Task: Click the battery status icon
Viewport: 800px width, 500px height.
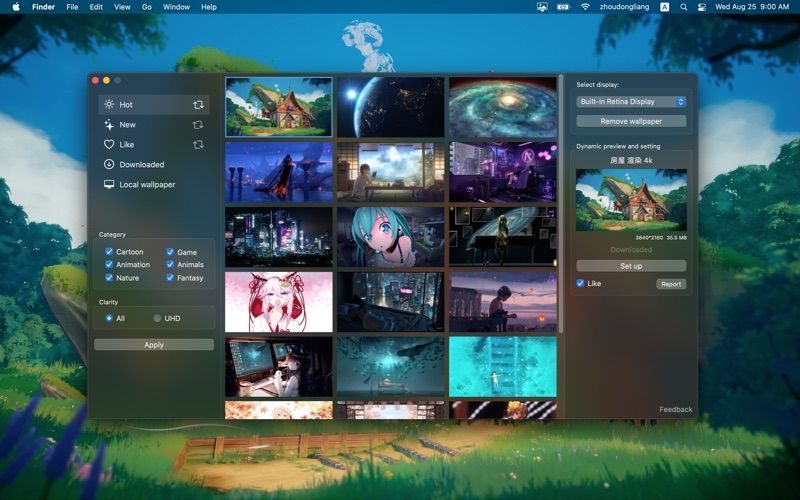Action: (563, 7)
